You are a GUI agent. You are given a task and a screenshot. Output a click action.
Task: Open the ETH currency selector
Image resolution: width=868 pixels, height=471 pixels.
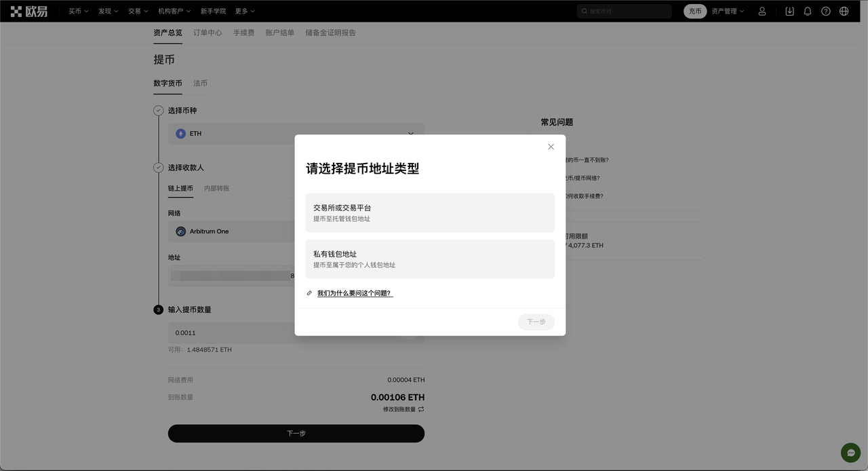coord(296,134)
